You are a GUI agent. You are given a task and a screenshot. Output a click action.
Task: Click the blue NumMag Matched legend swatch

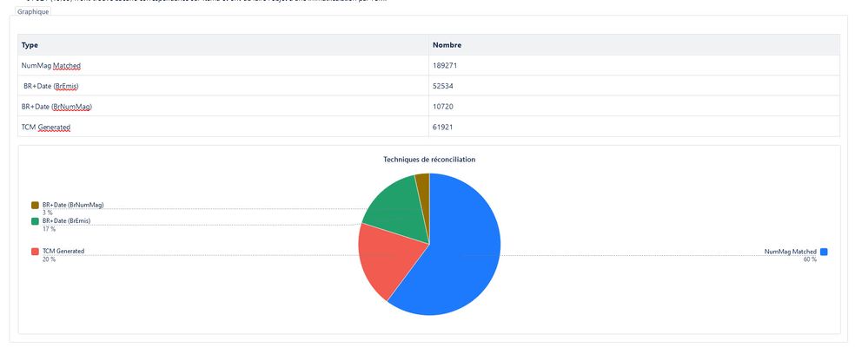point(824,252)
